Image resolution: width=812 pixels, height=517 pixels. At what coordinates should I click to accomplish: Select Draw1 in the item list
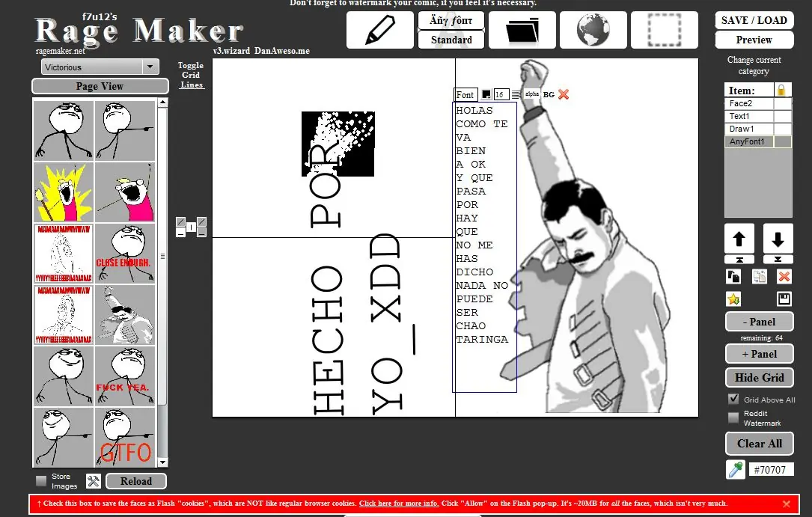(749, 129)
